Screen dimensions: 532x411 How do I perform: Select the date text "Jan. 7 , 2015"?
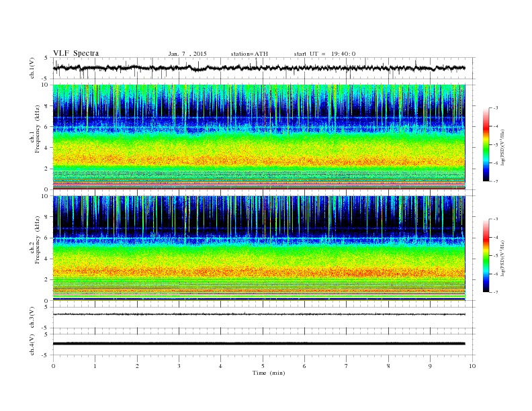pos(187,54)
